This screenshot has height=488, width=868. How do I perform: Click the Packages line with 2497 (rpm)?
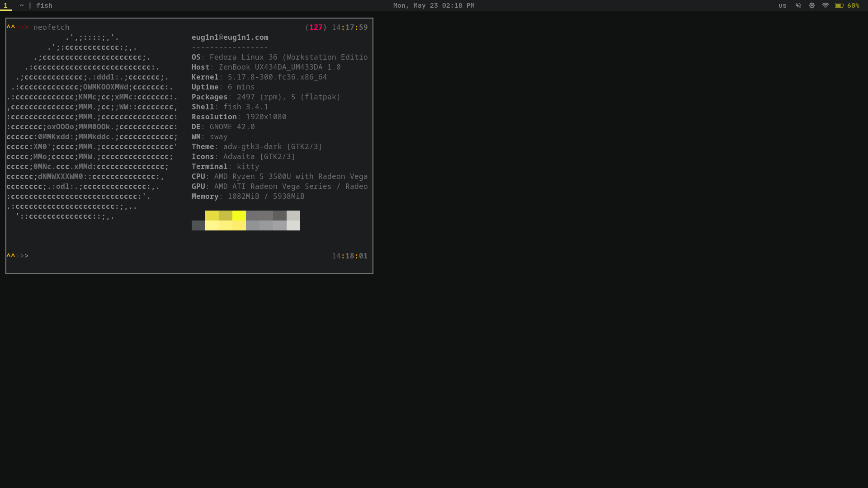pyautogui.click(x=266, y=97)
